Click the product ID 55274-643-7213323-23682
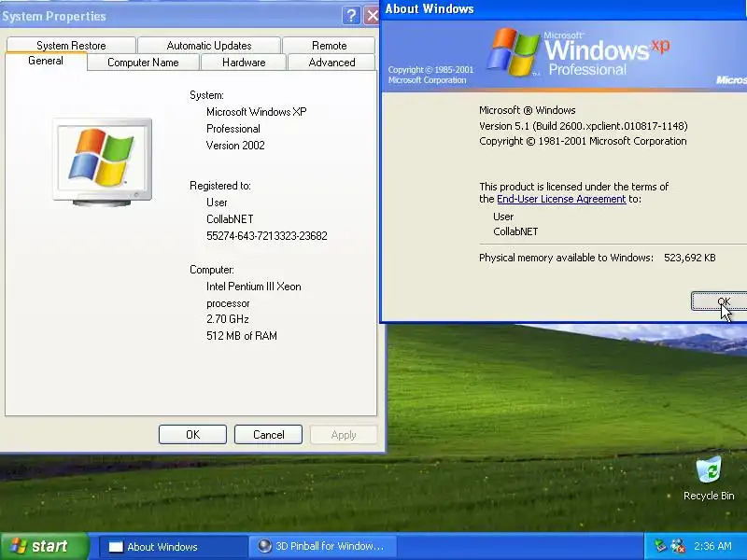The height and width of the screenshot is (560, 747). coord(267,236)
